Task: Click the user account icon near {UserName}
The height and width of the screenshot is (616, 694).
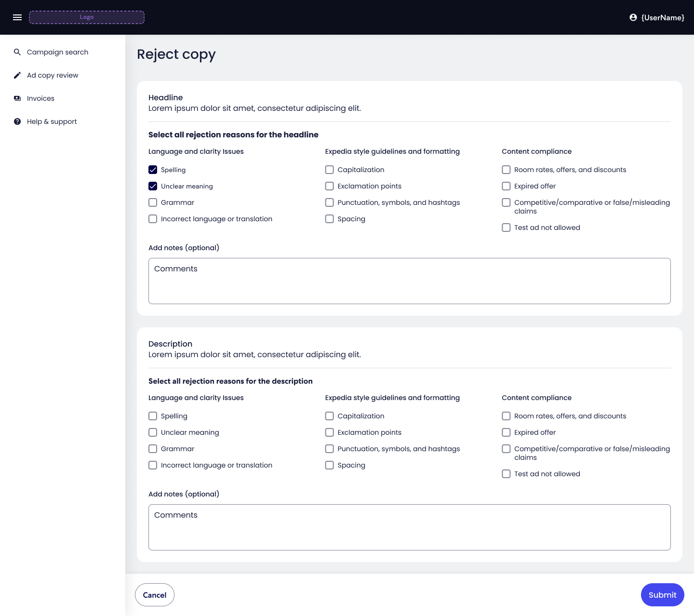Action: [633, 17]
